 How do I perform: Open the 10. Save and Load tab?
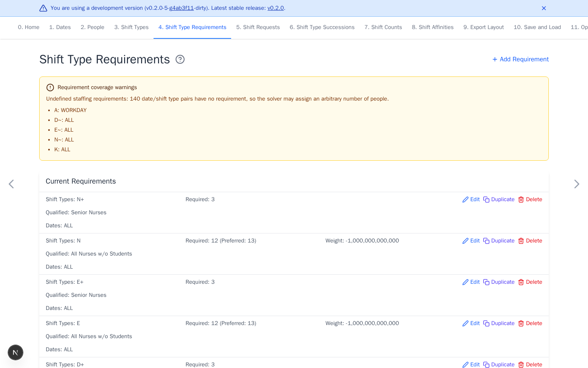[x=537, y=27]
